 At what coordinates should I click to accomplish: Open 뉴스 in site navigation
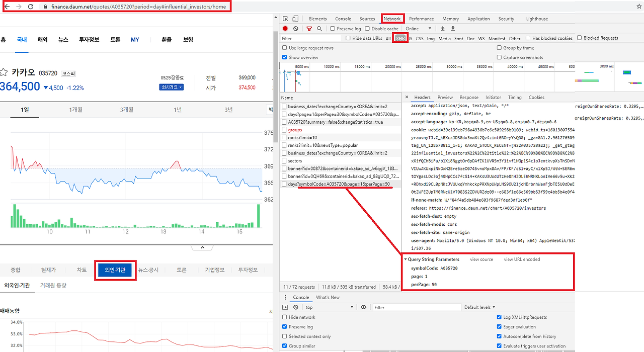pyautogui.click(x=63, y=40)
